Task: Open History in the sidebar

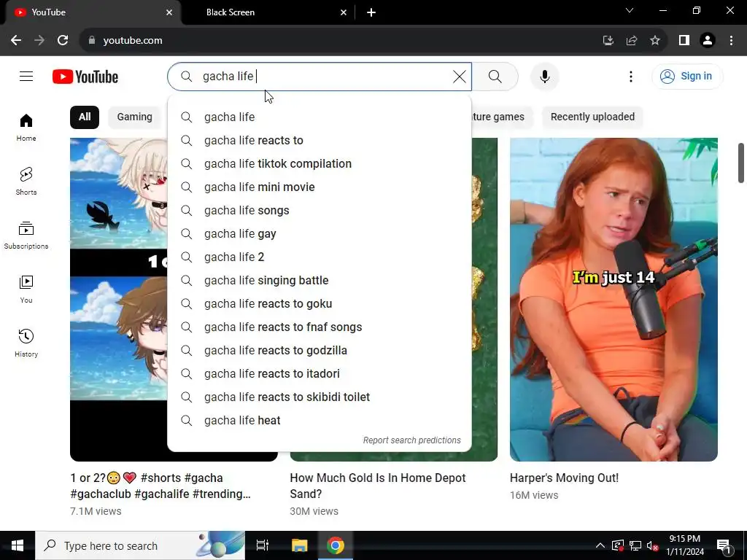Action: [26, 343]
